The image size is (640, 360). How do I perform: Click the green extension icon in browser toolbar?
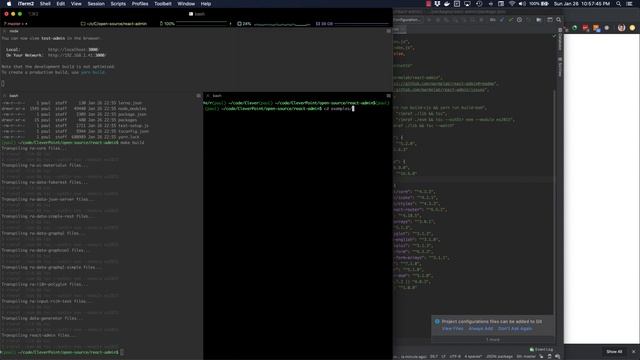575,28
